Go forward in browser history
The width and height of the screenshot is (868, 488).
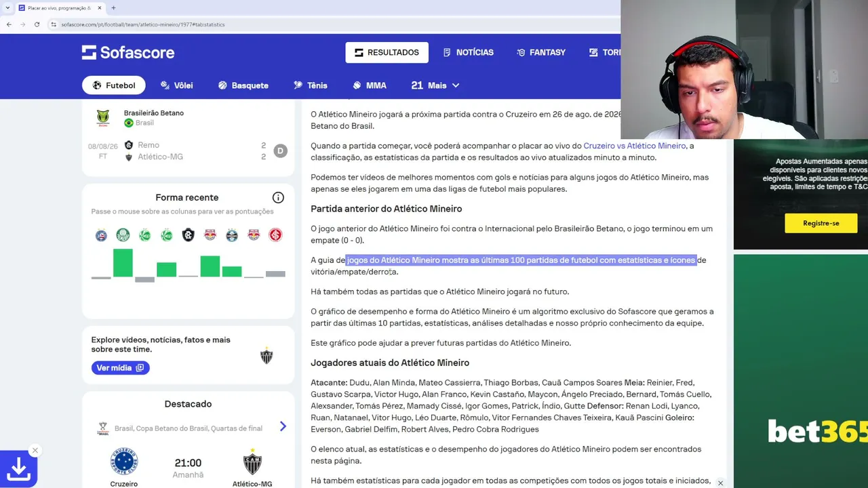point(22,24)
